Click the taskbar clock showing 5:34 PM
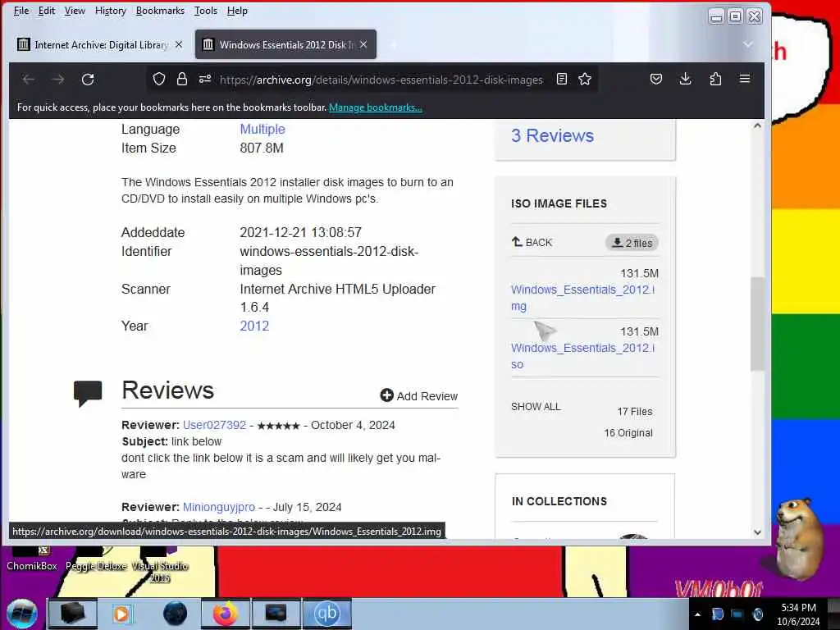The image size is (840, 630). [798, 614]
